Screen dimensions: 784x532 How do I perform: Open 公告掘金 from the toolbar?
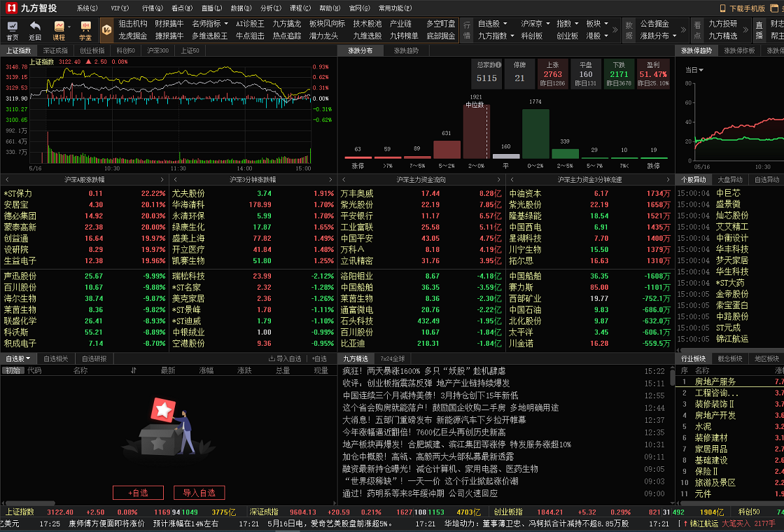click(654, 24)
